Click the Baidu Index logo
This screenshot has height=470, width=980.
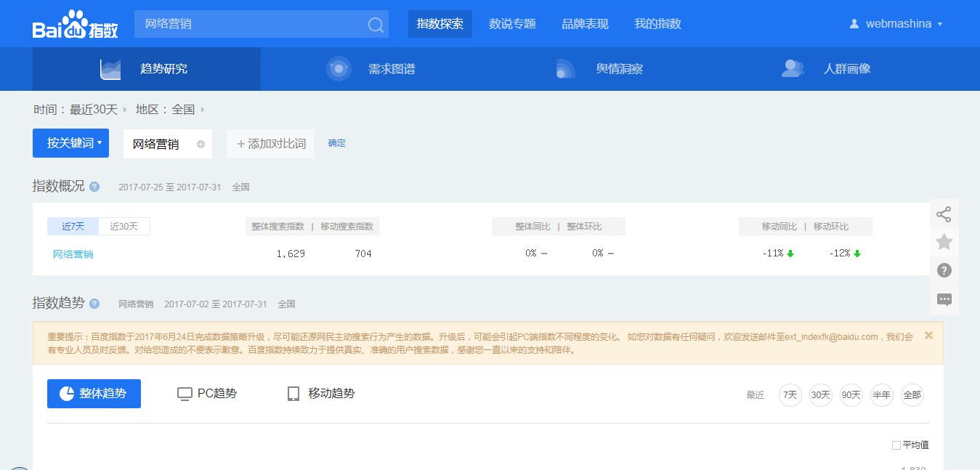[76, 24]
